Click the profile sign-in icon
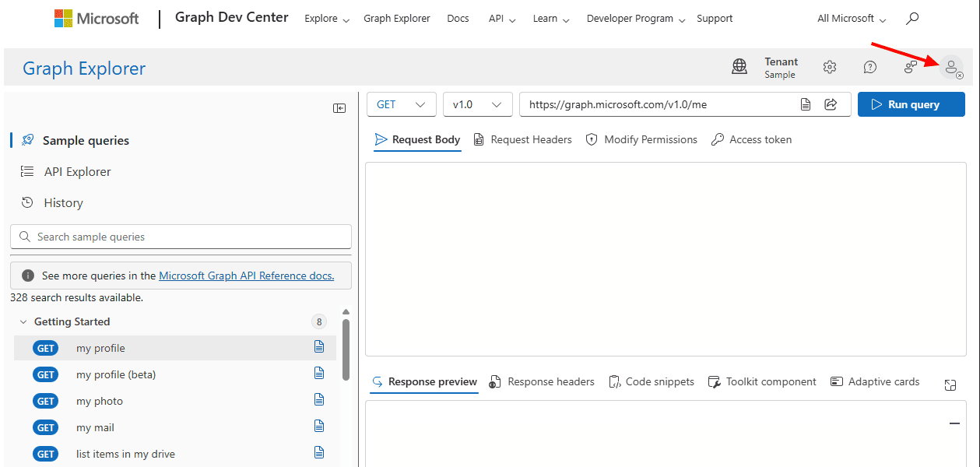The width and height of the screenshot is (980, 467). point(951,68)
